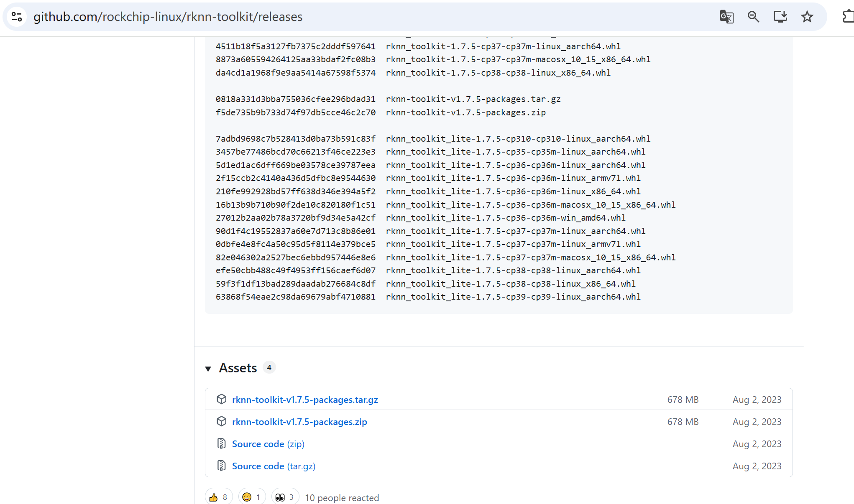Viewport: 854px width, 504px height.
Task: Download Source code (zip)
Action: 268,444
